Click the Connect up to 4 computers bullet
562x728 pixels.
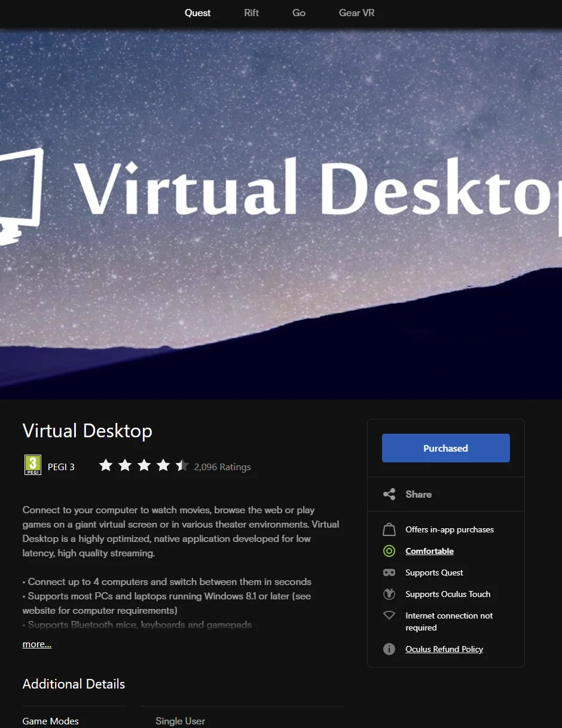click(167, 581)
